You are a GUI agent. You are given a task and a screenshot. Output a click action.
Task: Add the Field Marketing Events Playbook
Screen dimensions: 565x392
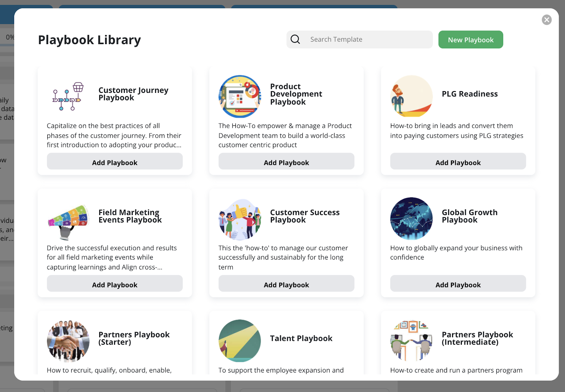click(x=114, y=285)
